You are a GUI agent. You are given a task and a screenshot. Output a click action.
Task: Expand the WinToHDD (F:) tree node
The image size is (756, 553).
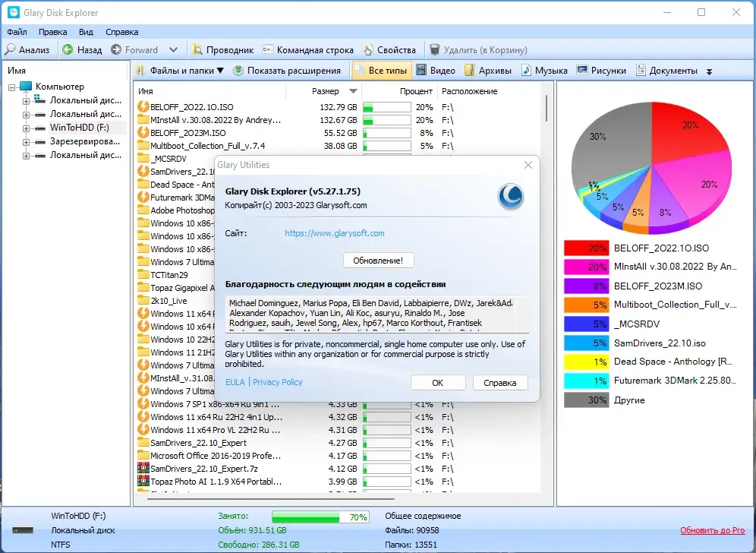tap(26, 128)
